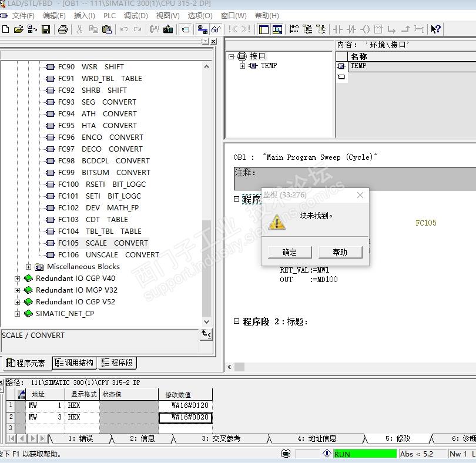Collapse the first 程序段 network
Viewport: 476px width, 463px height.
236,199
